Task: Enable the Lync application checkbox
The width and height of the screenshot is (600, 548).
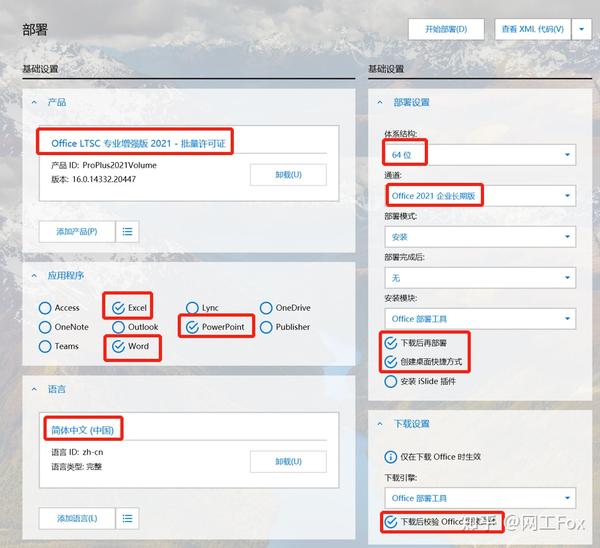Action: tap(192, 308)
